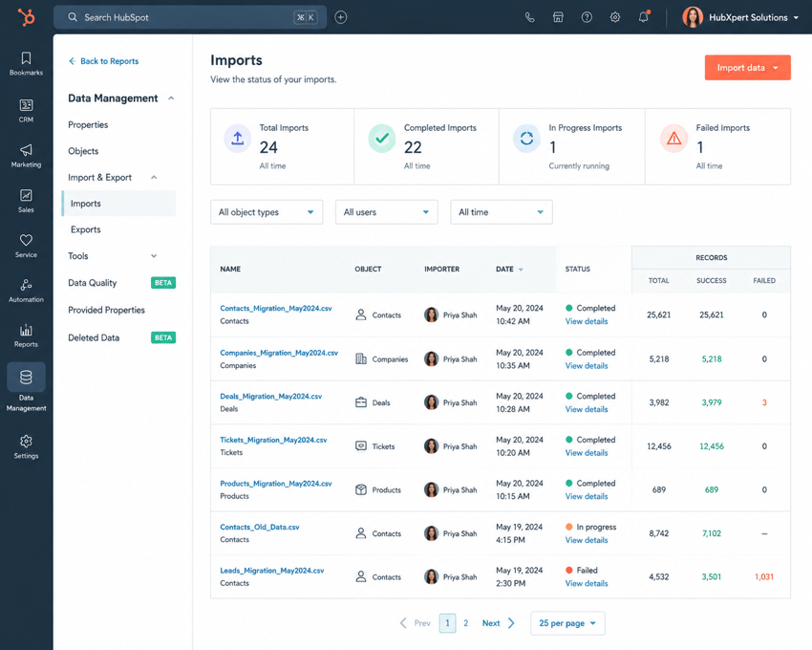Click the In Progress Imports spinner icon
Screen dimensions: 812x650
(x=526, y=139)
